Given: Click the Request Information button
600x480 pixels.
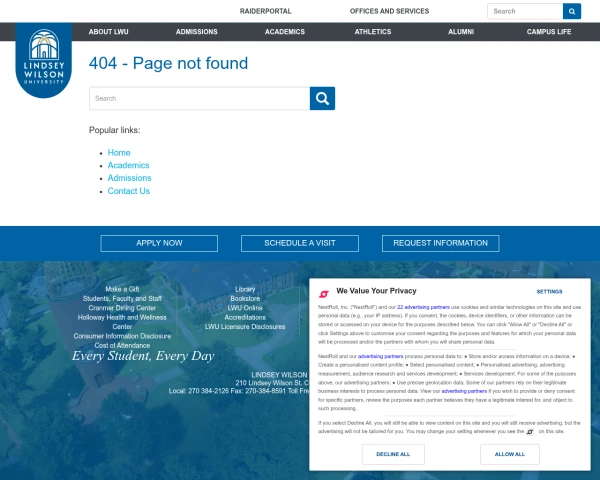Looking at the screenshot, I should point(440,243).
